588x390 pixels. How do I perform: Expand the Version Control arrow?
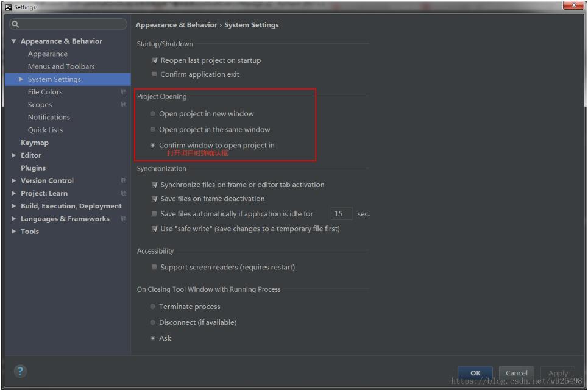point(13,181)
